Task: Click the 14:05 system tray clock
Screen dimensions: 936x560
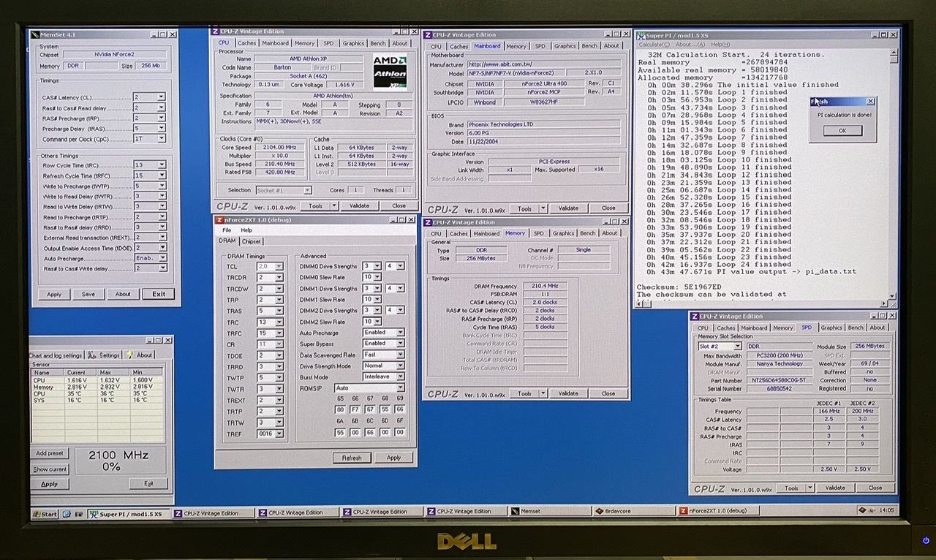Action: [x=887, y=511]
